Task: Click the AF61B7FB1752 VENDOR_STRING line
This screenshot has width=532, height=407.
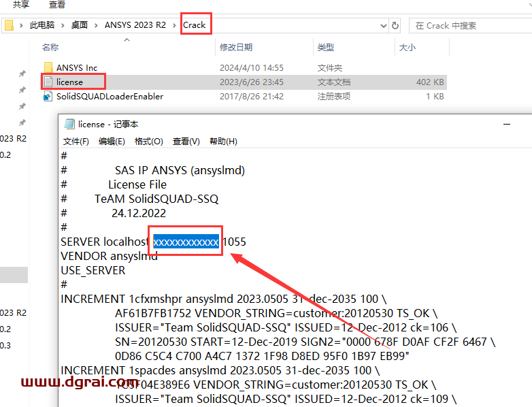Action: click(276, 313)
